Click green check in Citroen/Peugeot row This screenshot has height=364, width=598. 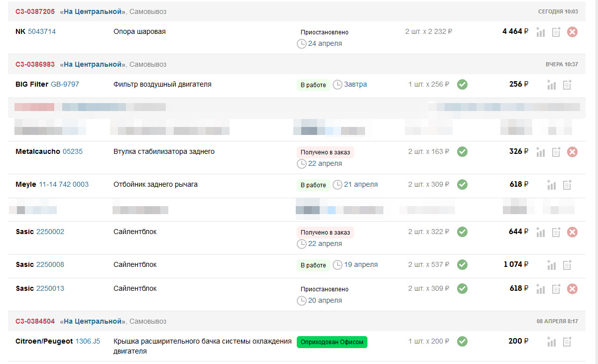coord(463,342)
